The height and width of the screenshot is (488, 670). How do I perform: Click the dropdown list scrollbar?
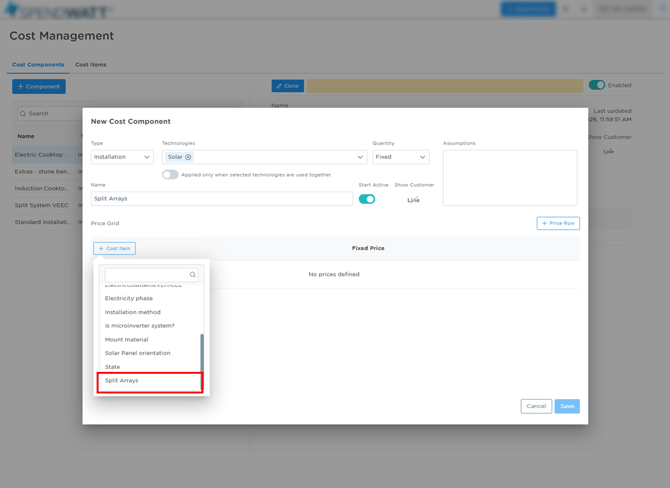202,352
